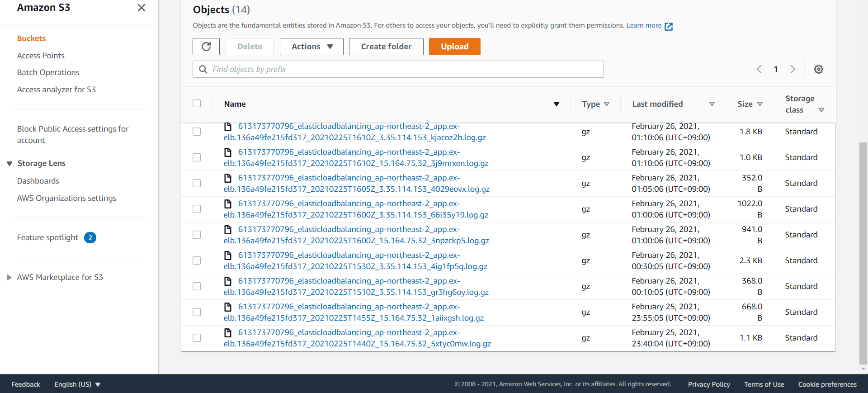868x393 pixels.
Task: Check the 66i35y19.log.gz object checkbox
Action: (197, 209)
